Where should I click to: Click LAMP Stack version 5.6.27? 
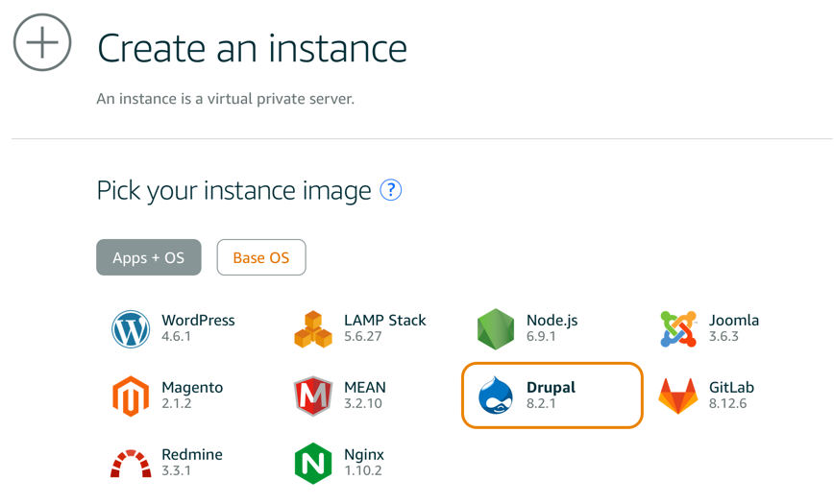(x=363, y=337)
